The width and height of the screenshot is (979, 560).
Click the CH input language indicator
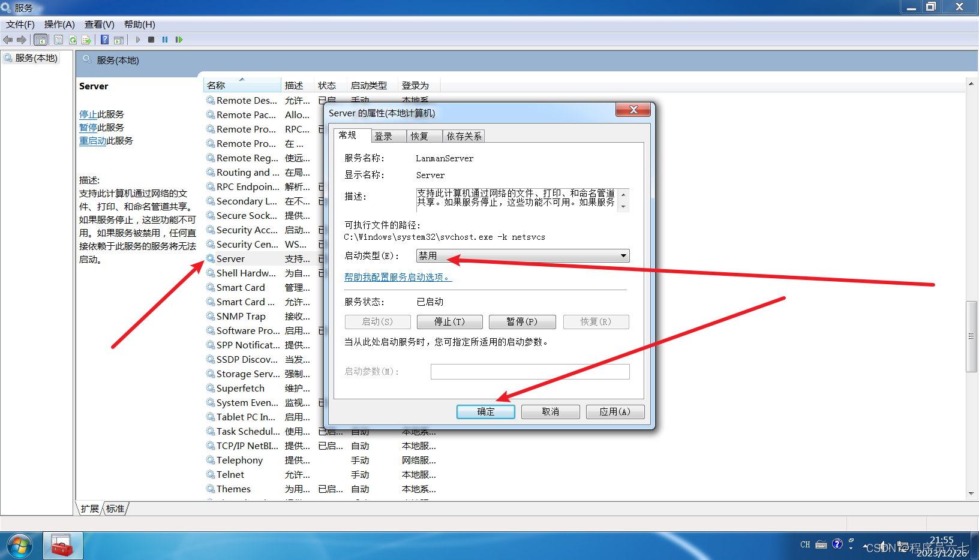pyautogui.click(x=805, y=544)
